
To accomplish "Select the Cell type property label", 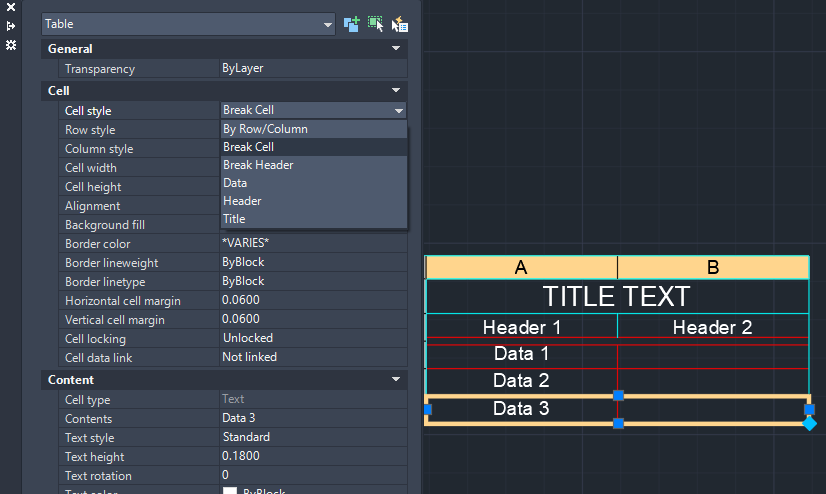I will tap(87, 400).
